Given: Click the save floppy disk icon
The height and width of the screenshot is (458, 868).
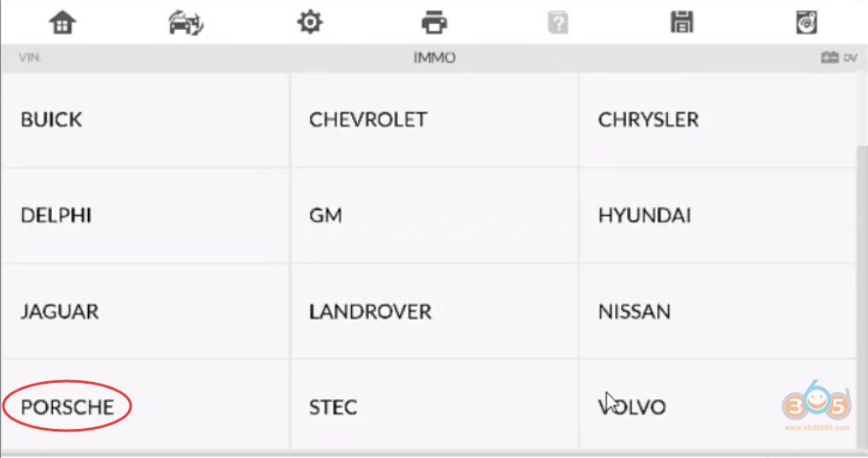Looking at the screenshot, I should click(682, 23).
